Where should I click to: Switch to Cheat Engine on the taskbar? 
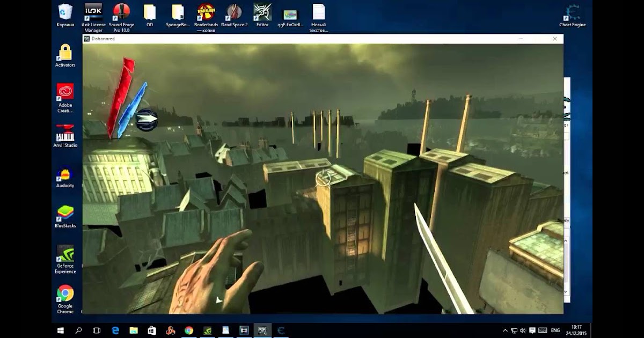tap(281, 330)
